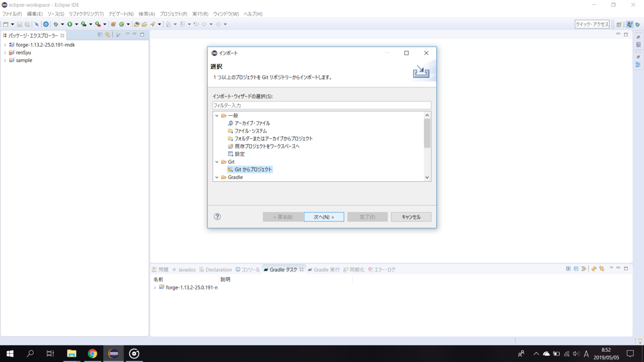Expand the Gradle category in the import wizard

tap(217, 177)
